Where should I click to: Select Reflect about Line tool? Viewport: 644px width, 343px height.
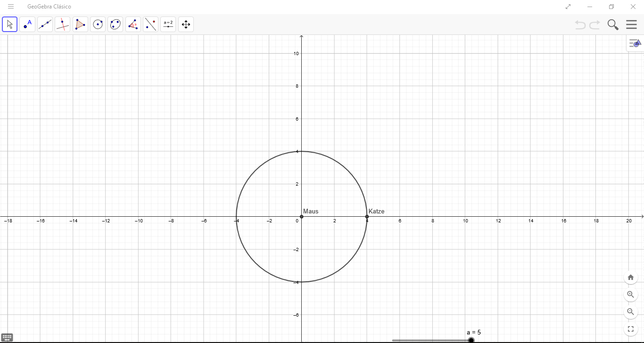point(150,24)
